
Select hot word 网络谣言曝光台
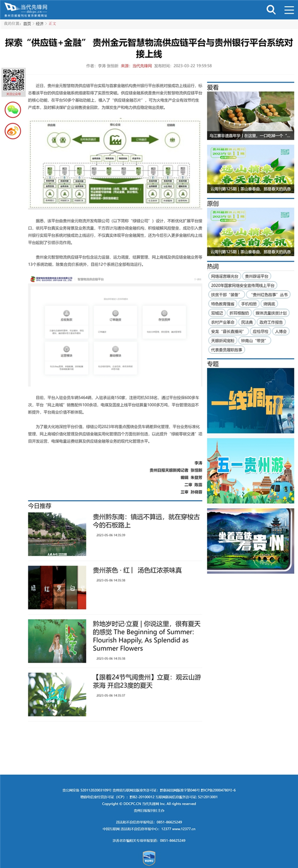click(x=224, y=277)
